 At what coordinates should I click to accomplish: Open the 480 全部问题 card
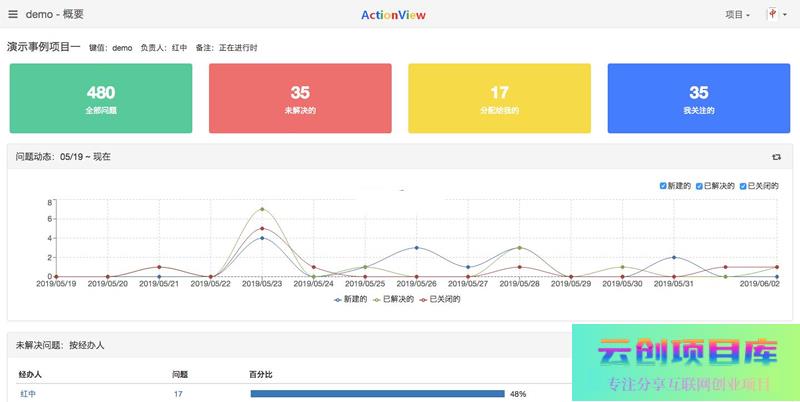point(101,98)
